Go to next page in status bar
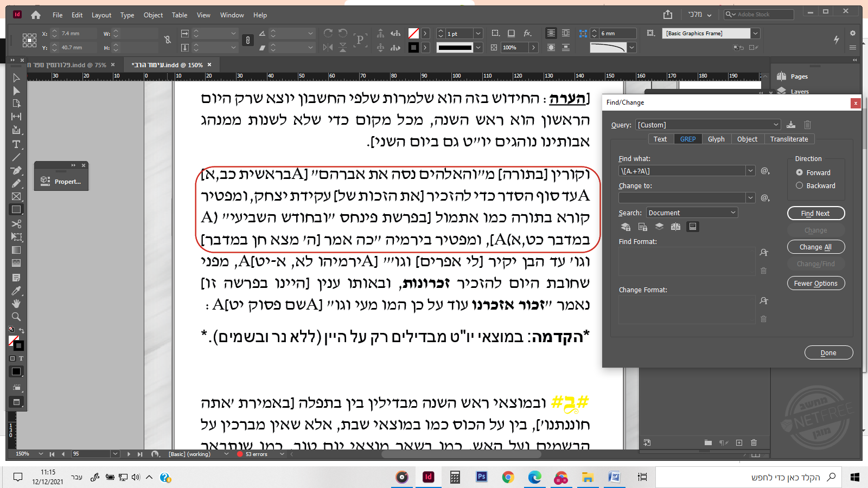 [x=129, y=454]
